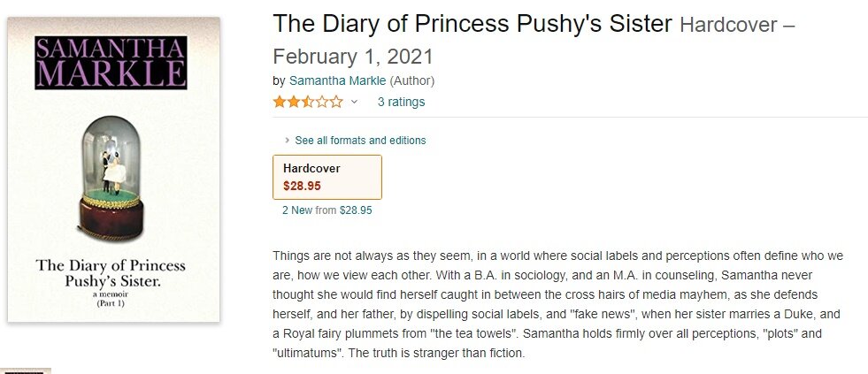Click the cover's "a memoir (Part 1)" text
This screenshot has height=374, width=868.
coord(111,297)
